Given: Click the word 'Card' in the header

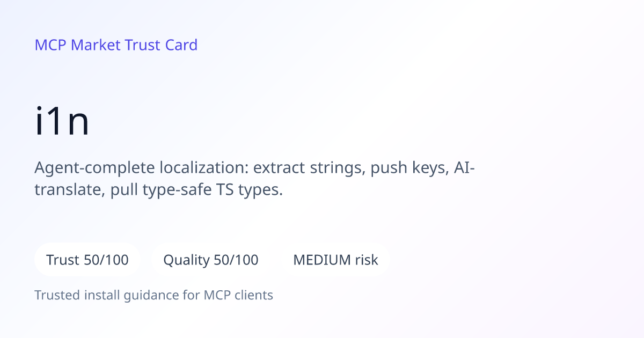Looking at the screenshot, I should tap(181, 45).
